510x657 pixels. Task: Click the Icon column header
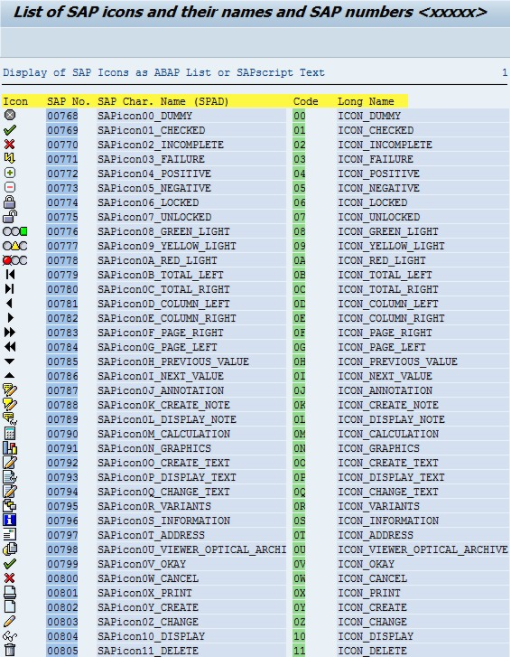(x=16, y=101)
